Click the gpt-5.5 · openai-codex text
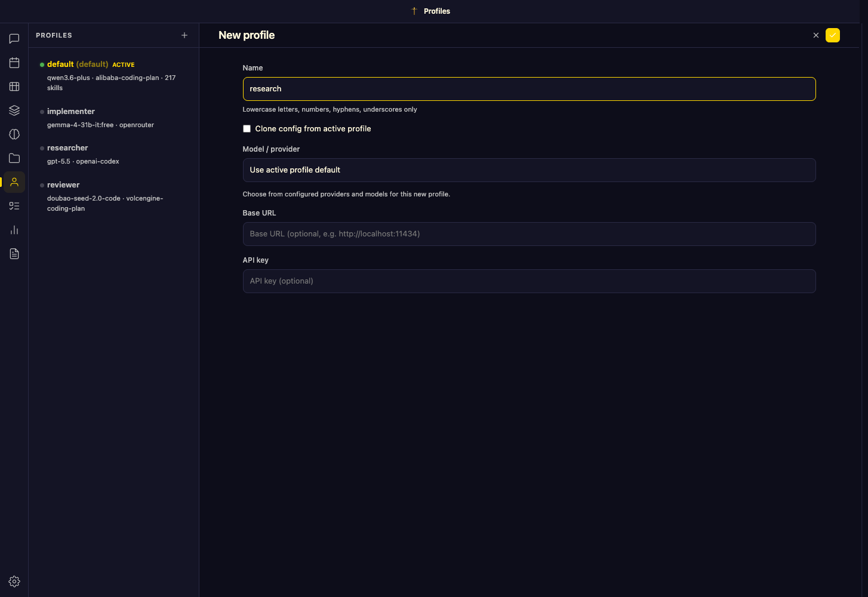This screenshot has width=868, height=597. (x=83, y=161)
